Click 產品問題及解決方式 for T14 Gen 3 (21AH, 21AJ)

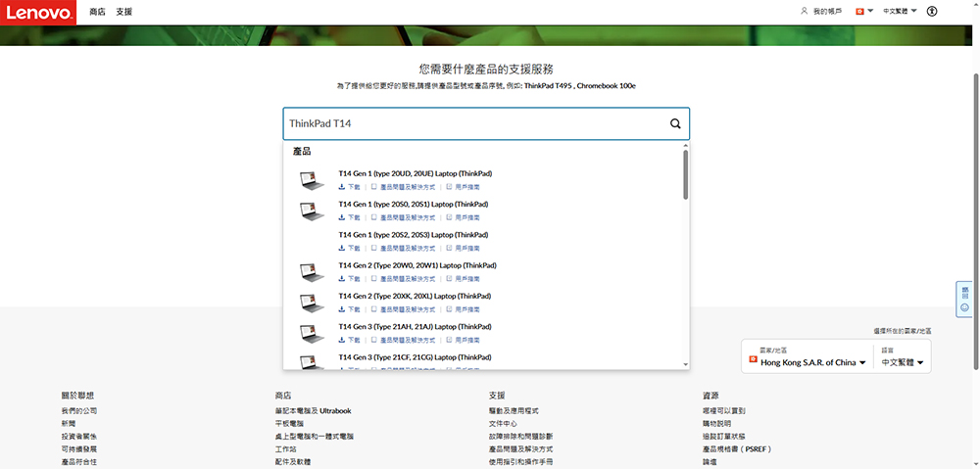click(x=403, y=340)
